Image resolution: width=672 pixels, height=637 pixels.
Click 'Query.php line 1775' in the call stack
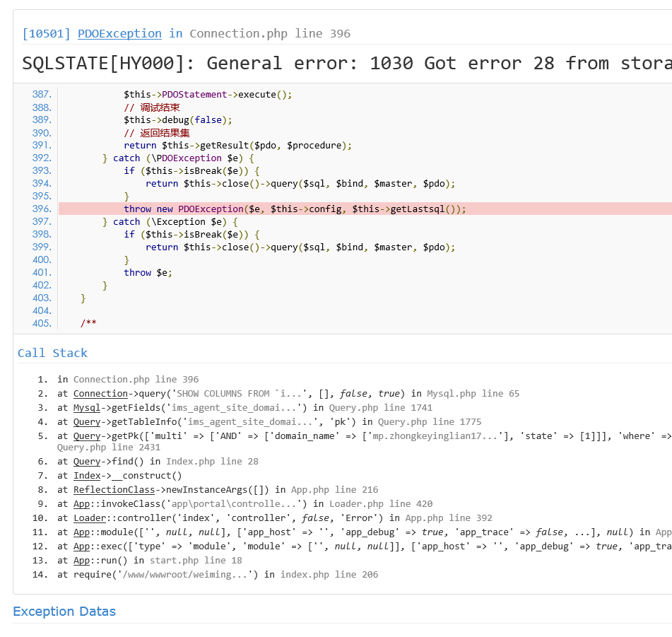coord(430,422)
